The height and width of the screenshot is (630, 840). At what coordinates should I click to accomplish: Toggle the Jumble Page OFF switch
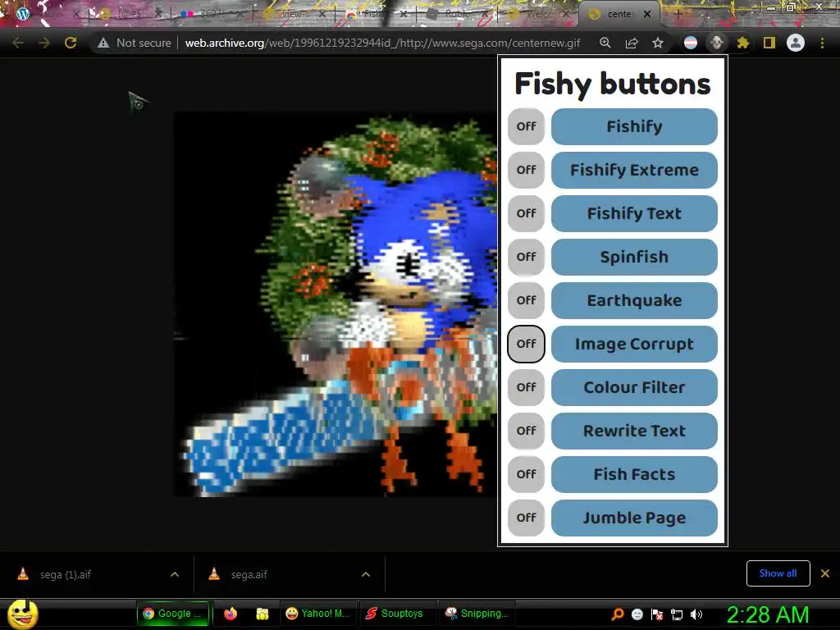point(526,518)
